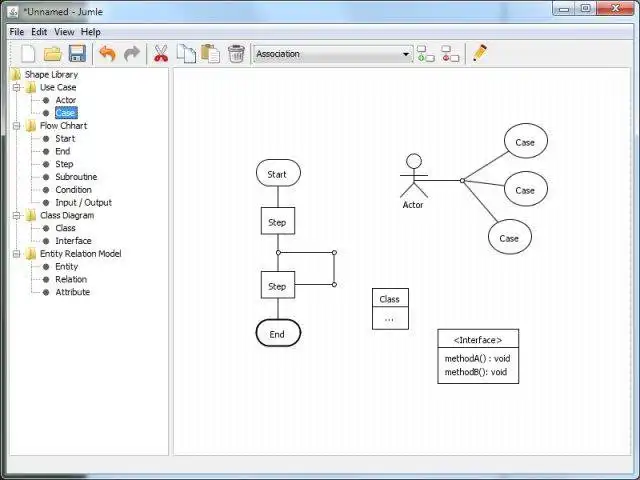
Task: Select the middle Case ellipse
Action: 526,189
